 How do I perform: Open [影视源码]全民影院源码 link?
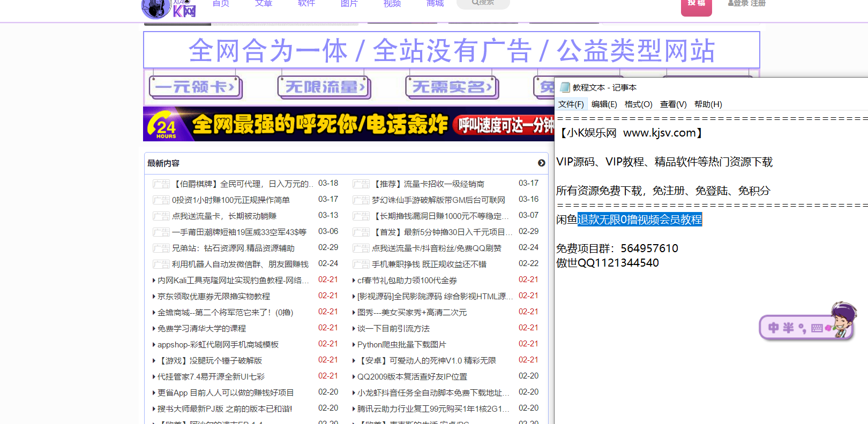click(435, 297)
